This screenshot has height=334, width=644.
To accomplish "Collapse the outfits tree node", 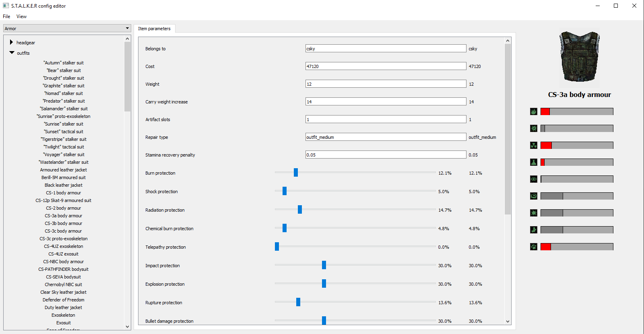I will coord(12,53).
